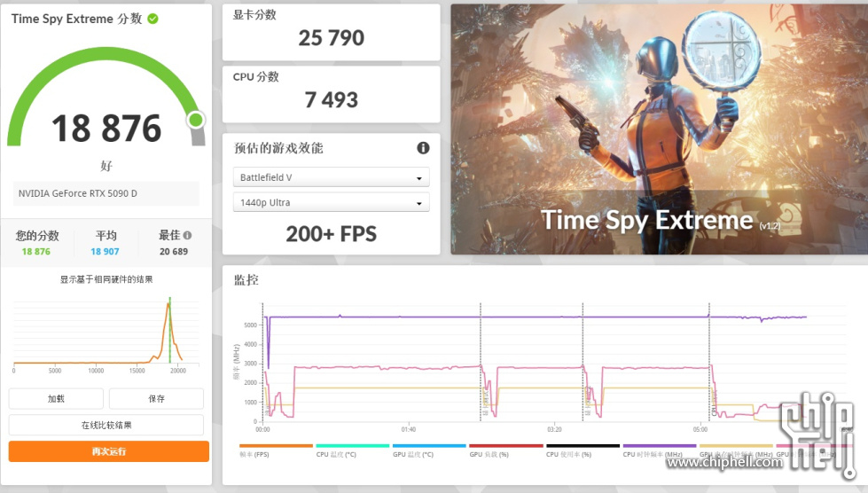The height and width of the screenshot is (493, 868).
Task: Click the 预估的游戏效能 heading
Action: point(278,148)
